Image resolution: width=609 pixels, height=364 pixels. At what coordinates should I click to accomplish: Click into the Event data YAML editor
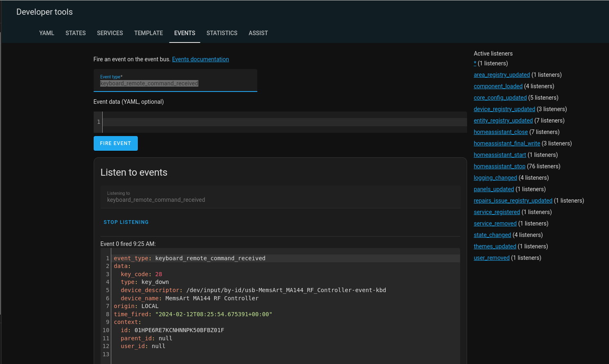point(284,122)
